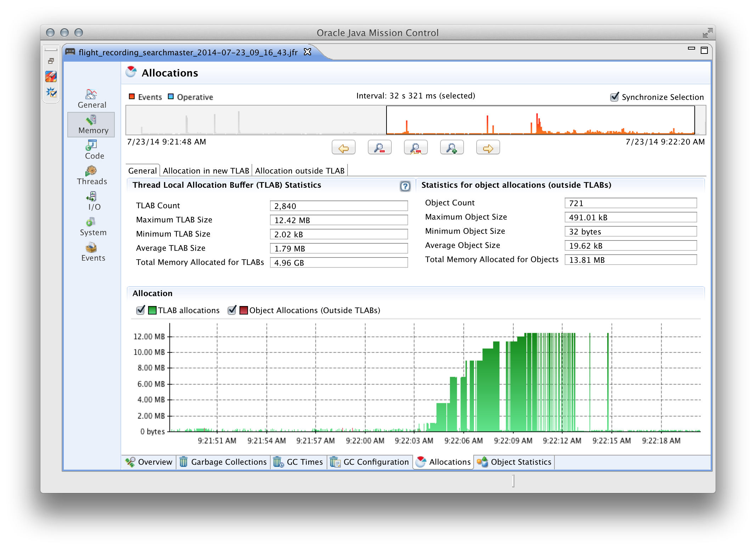Open the checklist star icon in left strip

click(x=51, y=92)
